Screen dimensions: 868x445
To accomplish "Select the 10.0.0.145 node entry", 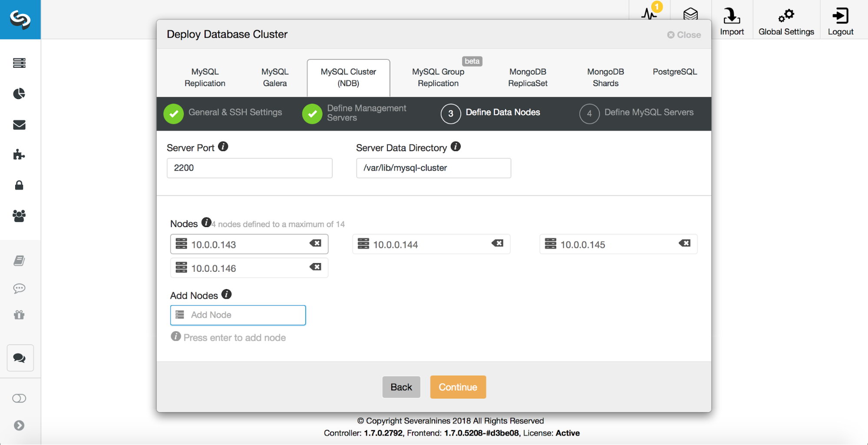I will pos(618,244).
